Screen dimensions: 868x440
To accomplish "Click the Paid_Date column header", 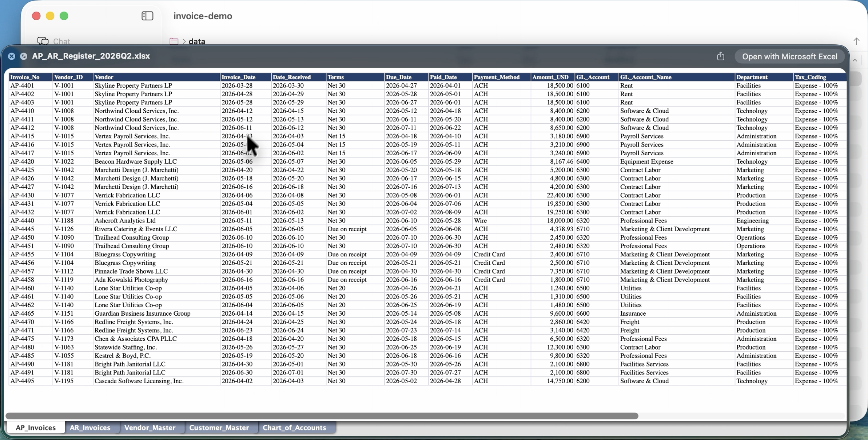I will (x=450, y=77).
